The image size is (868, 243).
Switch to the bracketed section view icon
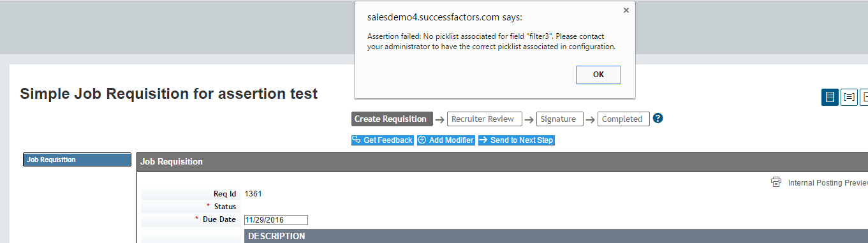point(850,97)
